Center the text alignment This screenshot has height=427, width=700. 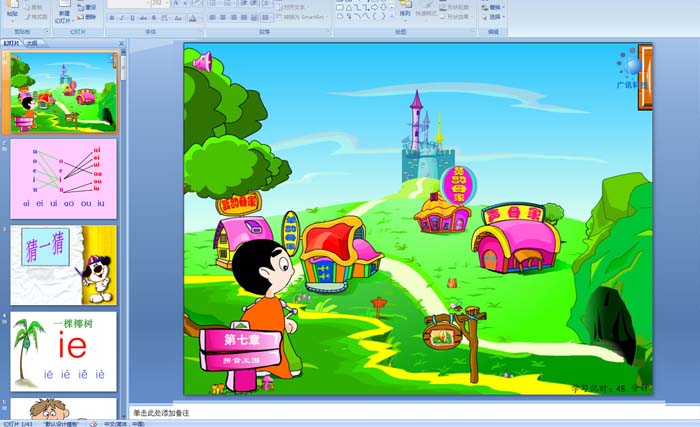pos(223,17)
